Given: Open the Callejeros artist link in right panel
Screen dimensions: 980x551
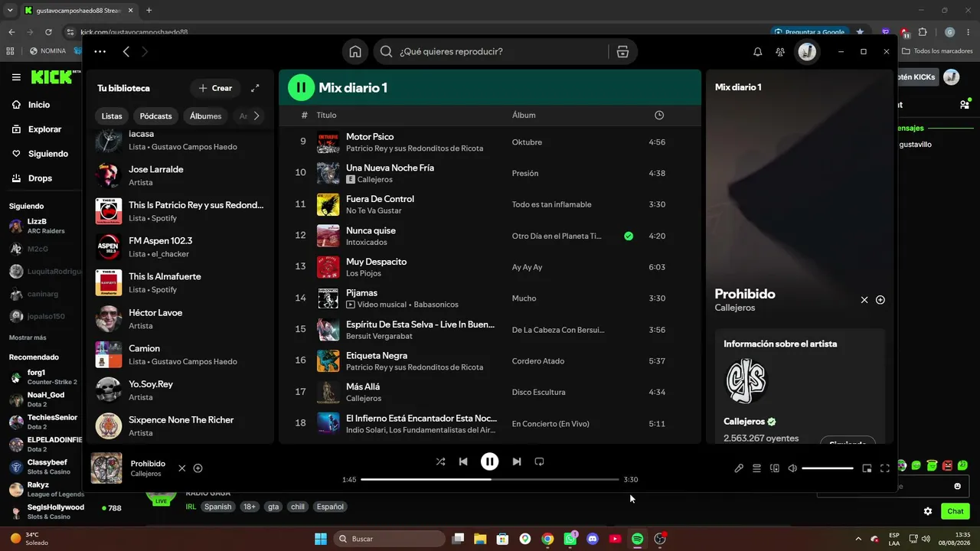Looking at the screenshot, I should click(x=735, y=308).
